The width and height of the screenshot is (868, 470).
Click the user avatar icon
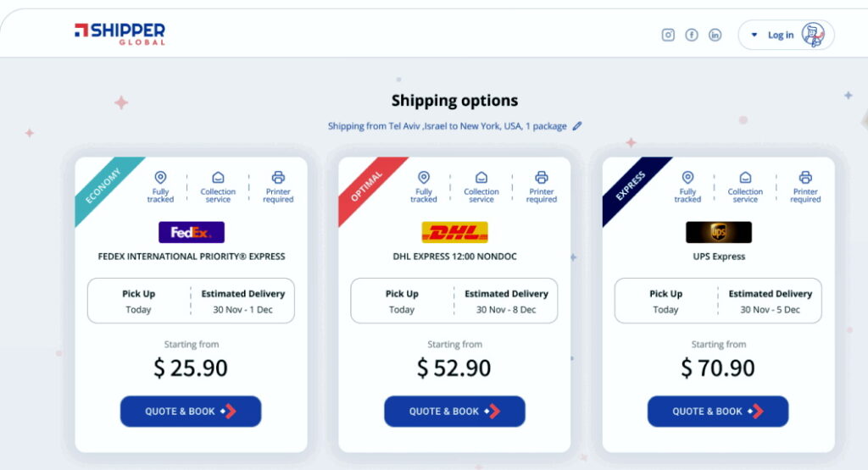coord(813,35)
